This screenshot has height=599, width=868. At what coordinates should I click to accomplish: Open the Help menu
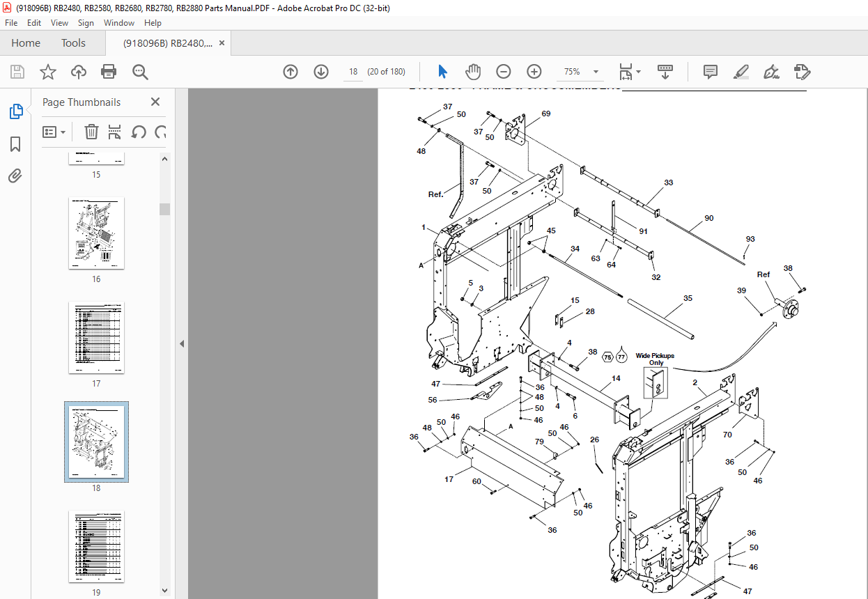point(153,23)
